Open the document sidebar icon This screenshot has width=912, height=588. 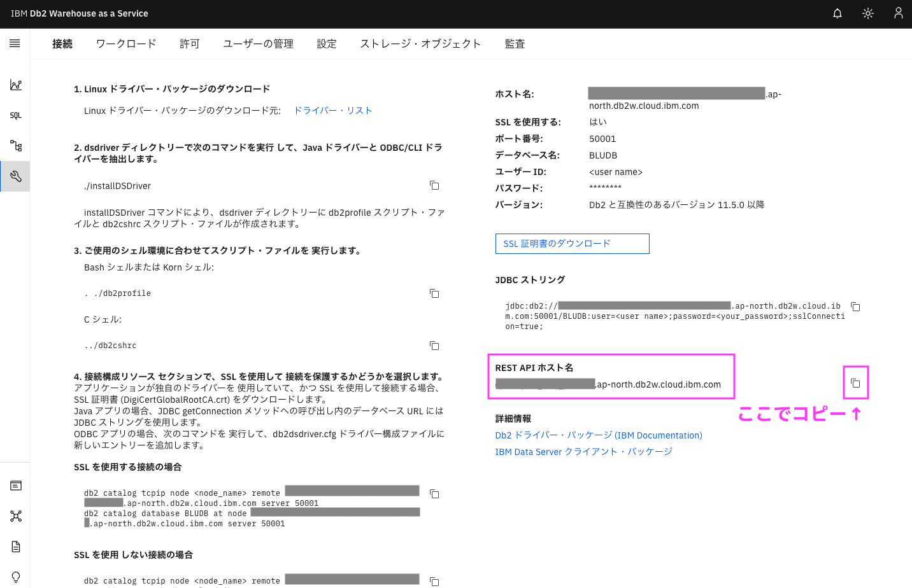coord(16,547)
